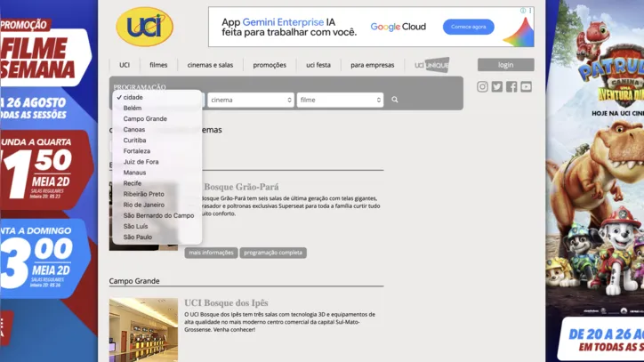Click the programação search magnifier icon
Viewport: 644px width, 362px height.
point(395,100)
